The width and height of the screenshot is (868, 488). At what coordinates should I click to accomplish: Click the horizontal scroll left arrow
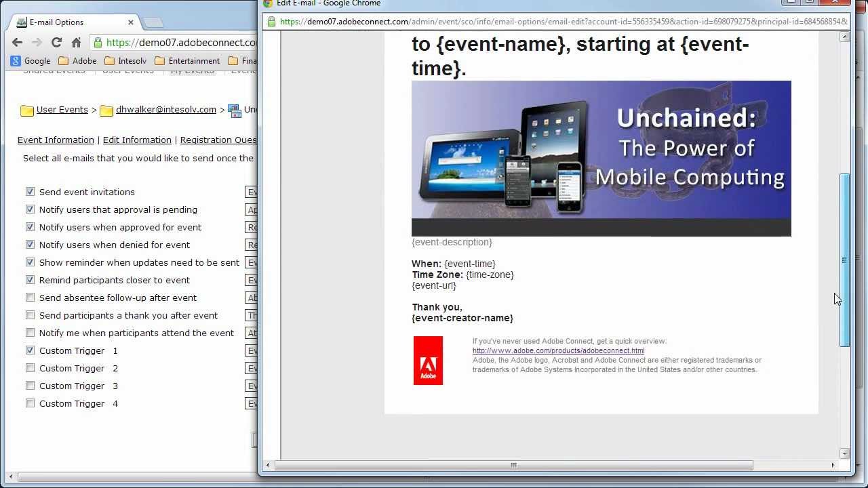coord(269,465)
